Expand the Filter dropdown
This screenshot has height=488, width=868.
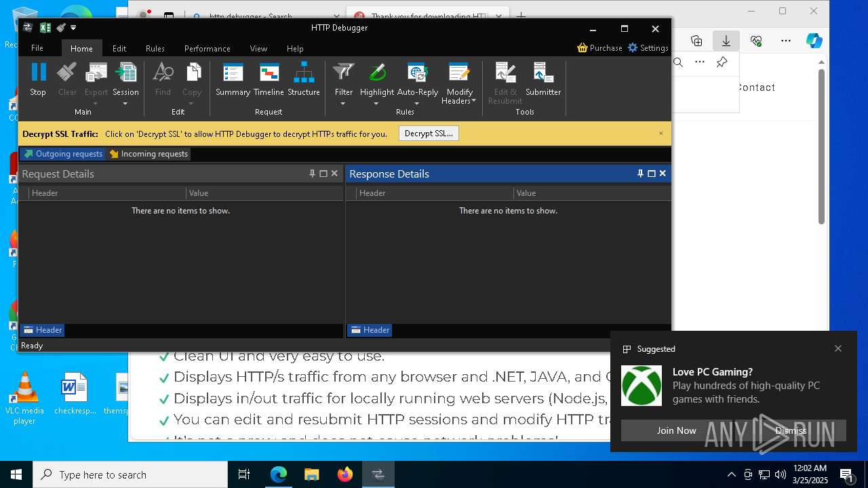(x=343, y=104)
